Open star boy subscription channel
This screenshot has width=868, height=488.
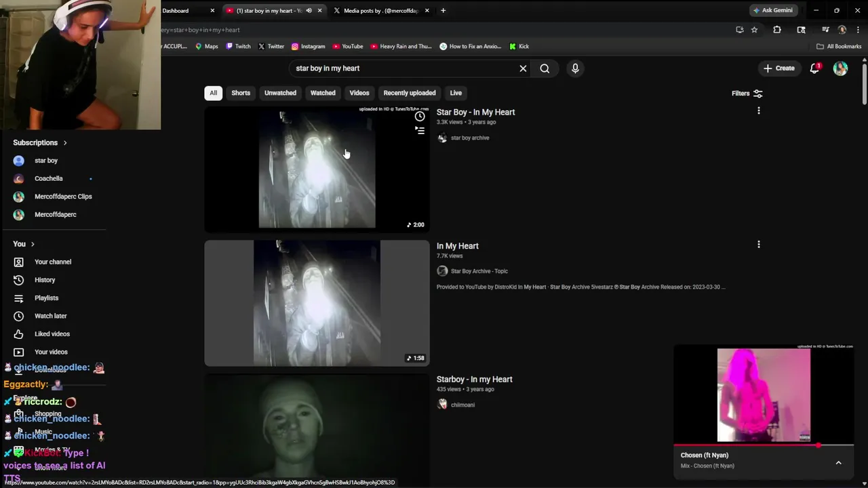pos(46,161)
